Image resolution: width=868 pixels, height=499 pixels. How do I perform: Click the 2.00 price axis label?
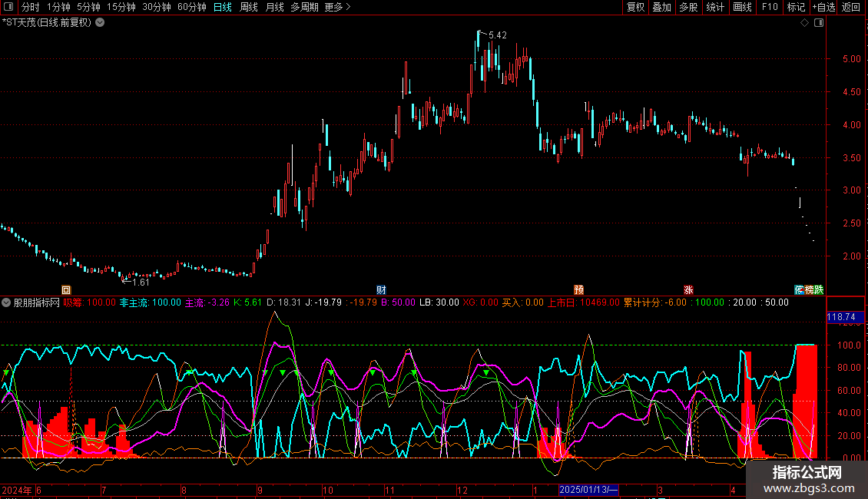pyautogui.click(x=851, y=256)
